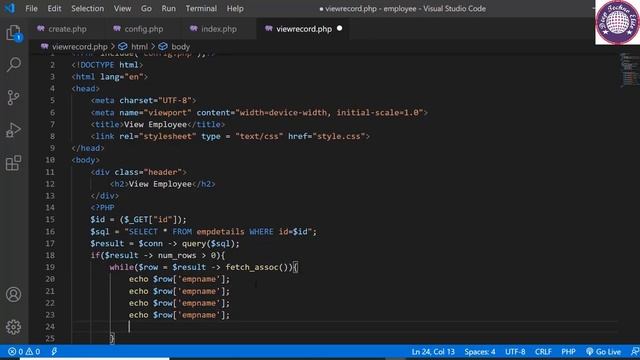Open the Edit menu
This screenshot has width=640, height=360.
(54, 9)
